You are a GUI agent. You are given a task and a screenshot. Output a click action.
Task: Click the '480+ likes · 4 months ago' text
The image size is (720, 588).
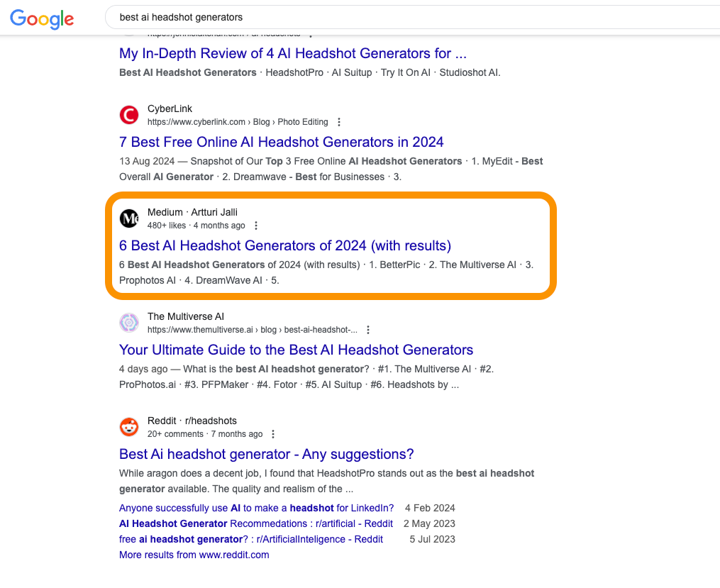[x=196, y=226]
